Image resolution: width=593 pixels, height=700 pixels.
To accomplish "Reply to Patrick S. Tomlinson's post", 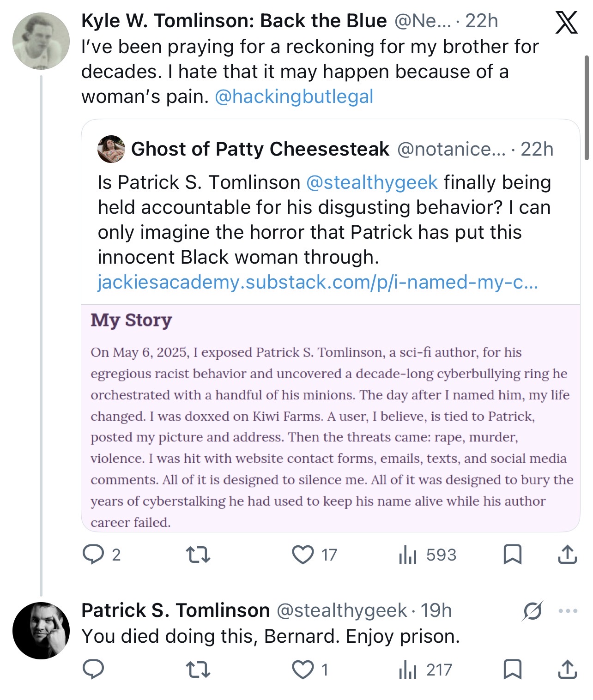I will (93, 669).
